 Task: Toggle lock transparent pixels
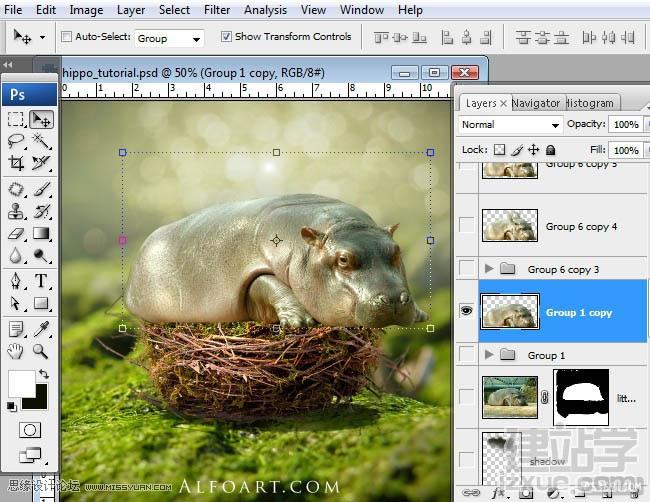[x=500, y=150]
